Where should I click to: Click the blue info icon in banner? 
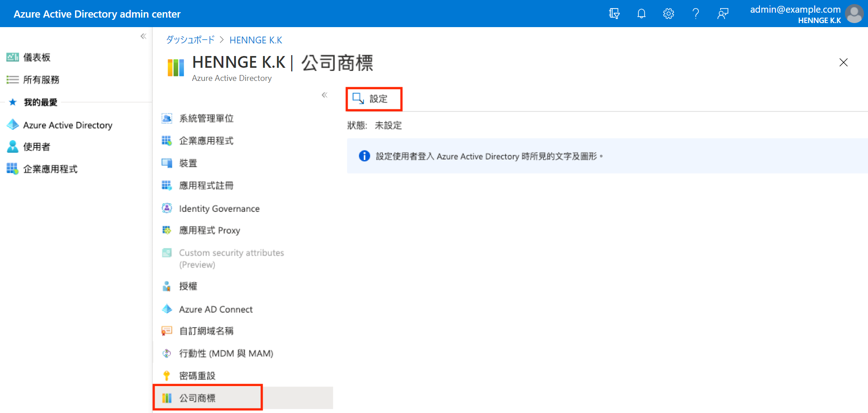click(364, 156)
